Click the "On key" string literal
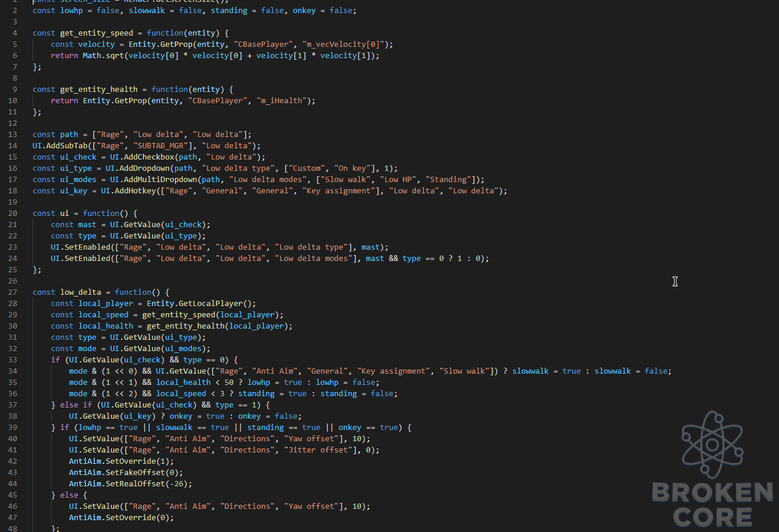This screenshot has width=779, height=532. pyautogui.click(x=352, y=168)
